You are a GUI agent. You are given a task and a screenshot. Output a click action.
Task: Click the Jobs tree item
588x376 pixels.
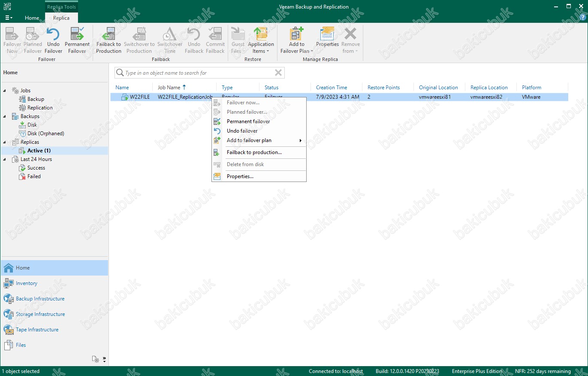(x=25, y=91)
